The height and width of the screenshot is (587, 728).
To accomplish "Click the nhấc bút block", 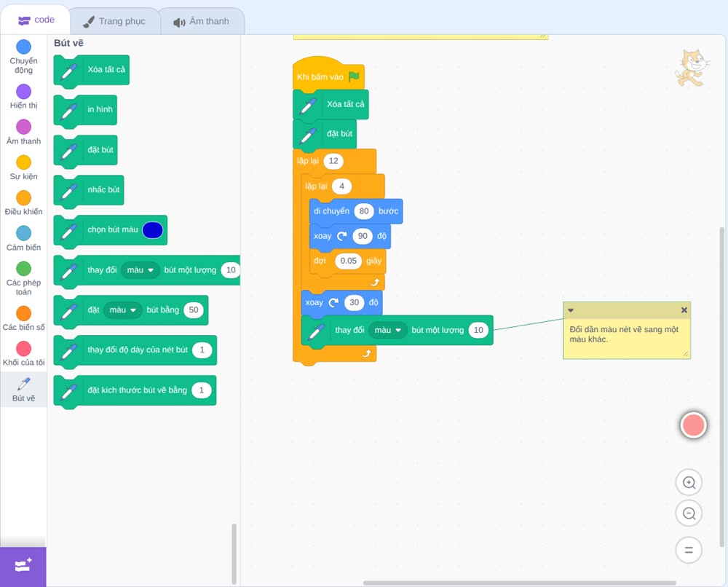I will pos(89,190).
